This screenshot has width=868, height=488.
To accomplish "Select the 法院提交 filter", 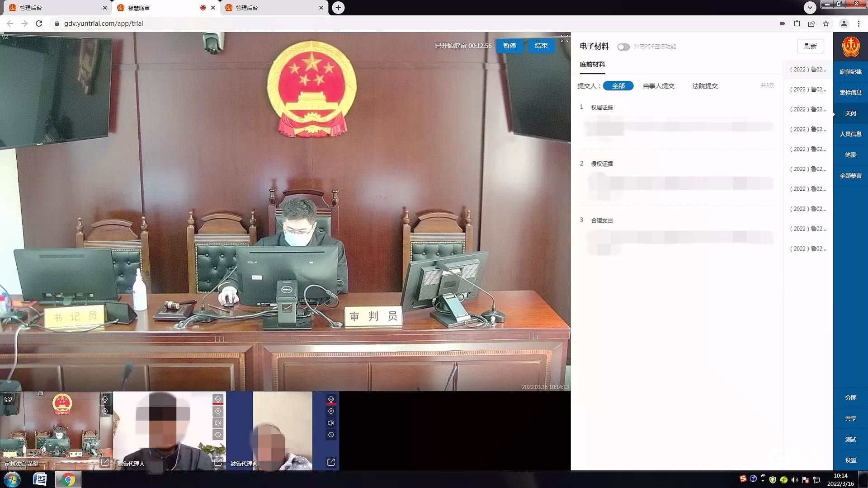I will tap(705, 86).
